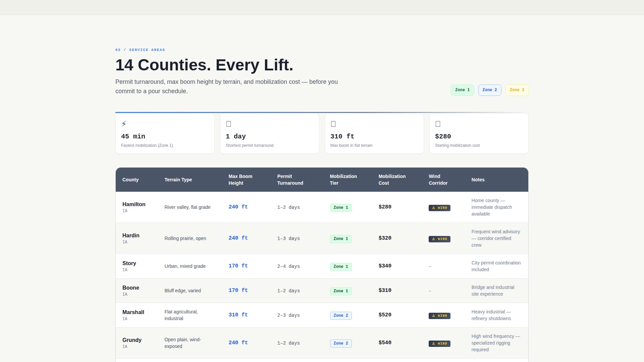The width and height of the screenshot is (644, 362).
Task: Click the lightning bolt icon on 45 min card
Action: 124,124
